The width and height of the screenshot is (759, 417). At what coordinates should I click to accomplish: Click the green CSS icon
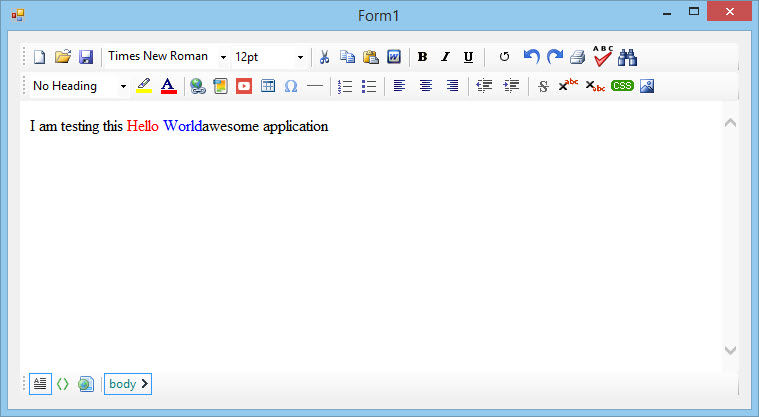[x=622, y=86]
